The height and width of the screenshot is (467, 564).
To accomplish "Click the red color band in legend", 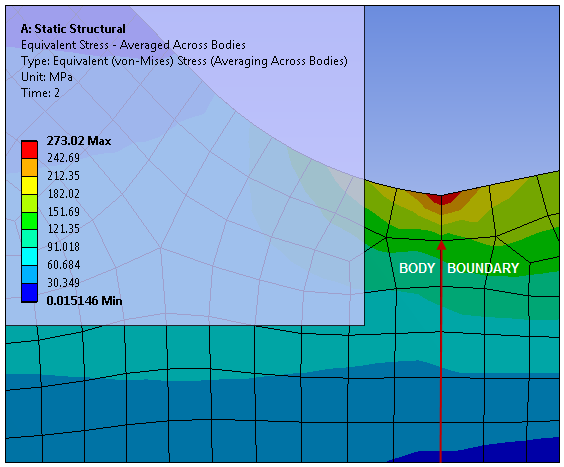I will (29, 149).
